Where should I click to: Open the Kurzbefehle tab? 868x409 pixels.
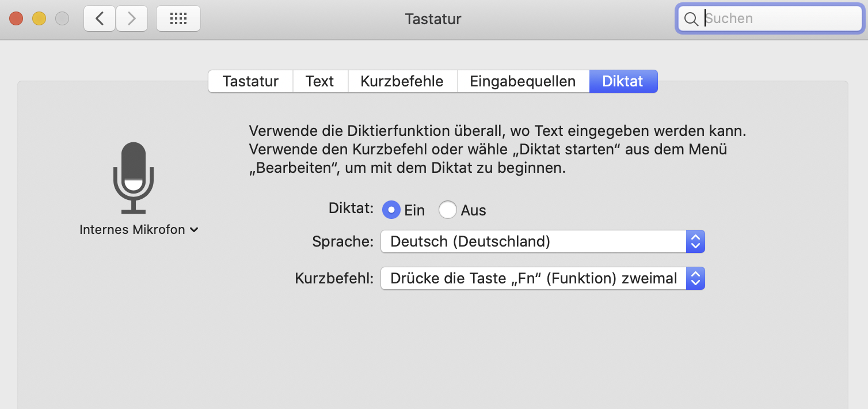402,81
